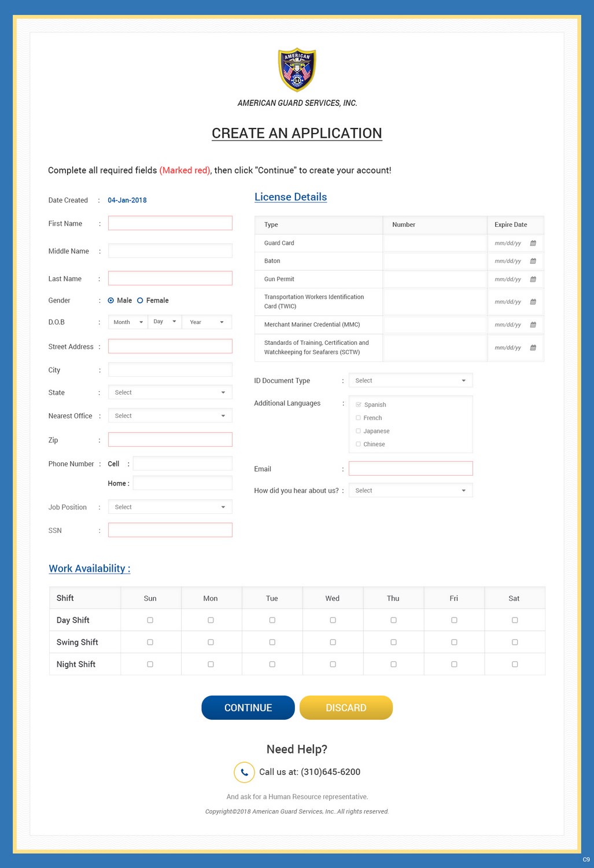Check the French language checkbox
The width and height of the screenshot is (594, 868).
[359, 417]
